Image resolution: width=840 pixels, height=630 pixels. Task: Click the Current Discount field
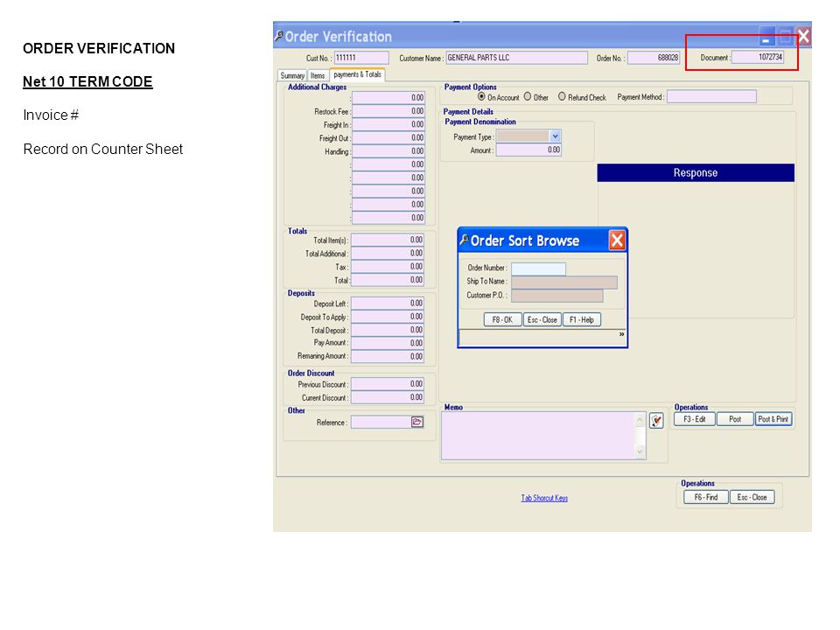[x=388, y=397]
